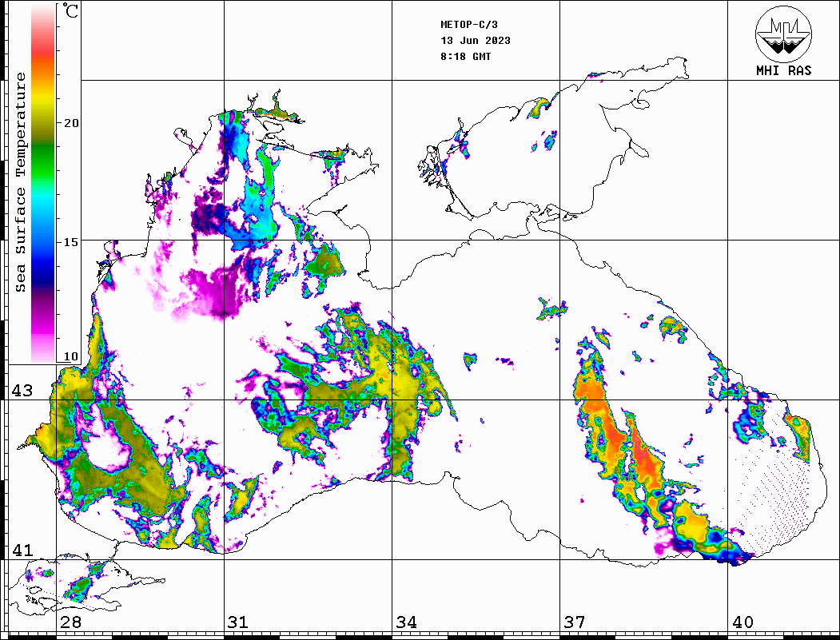Click the "MHI RAS" label text

coord(783,70)
